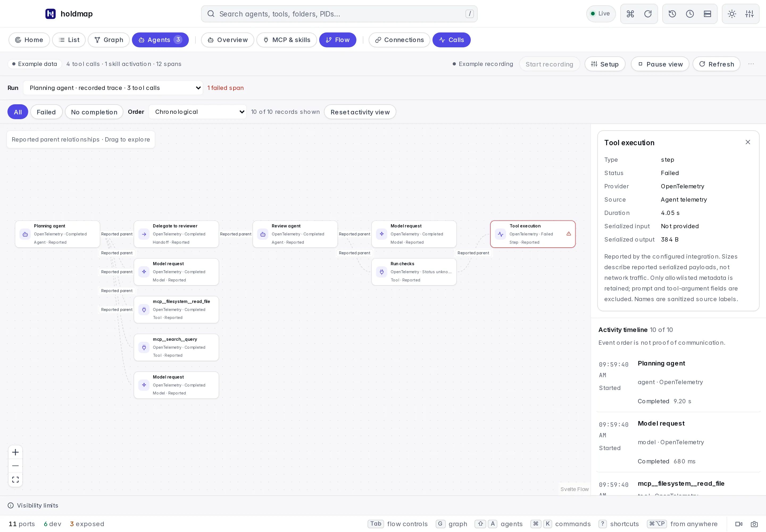The height and width of the screenshot is (532, 766).
Task: Open the MCP & skills tab
Action: pos(287,40)
